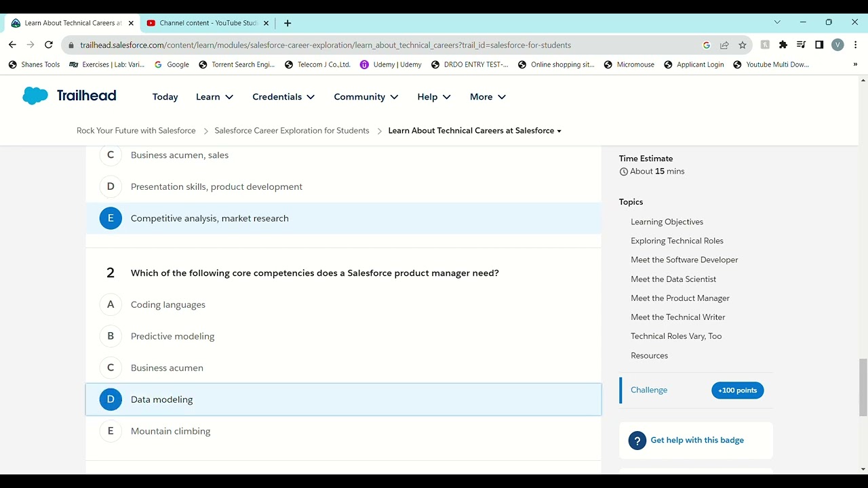Jump to Learning Objectives topic

(x=667, y=222)
